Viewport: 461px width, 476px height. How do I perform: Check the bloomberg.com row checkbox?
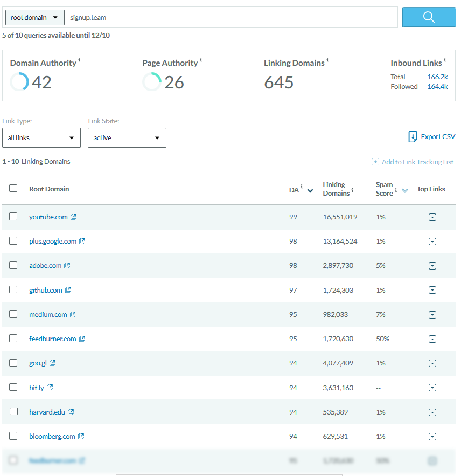[13, 436]
